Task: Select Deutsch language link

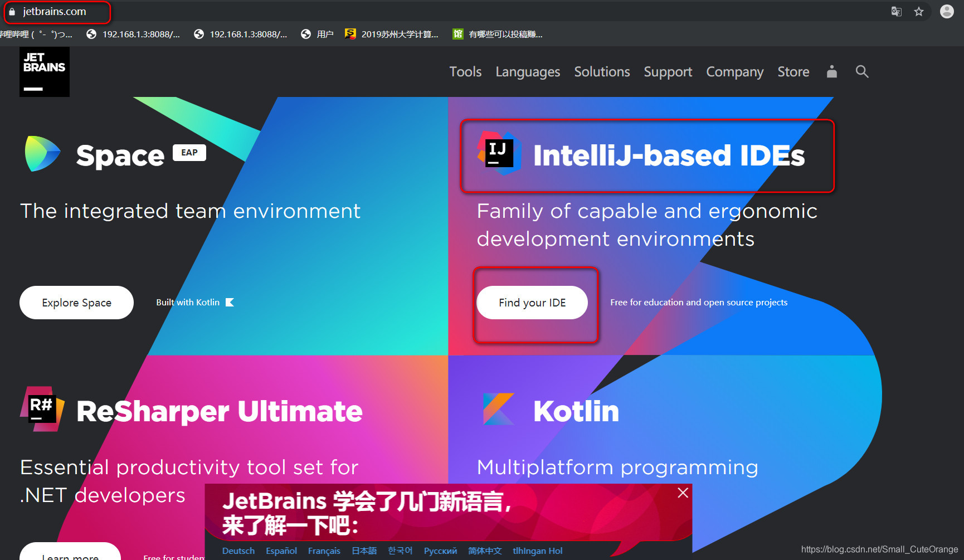Action: click(238, 551)
